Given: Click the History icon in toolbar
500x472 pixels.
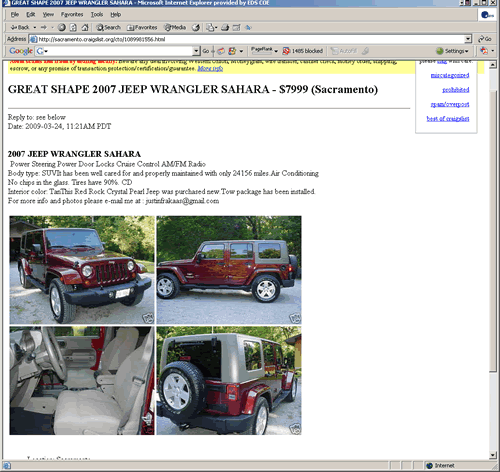Looking at the screenshot, I should (x=196, y=27).
